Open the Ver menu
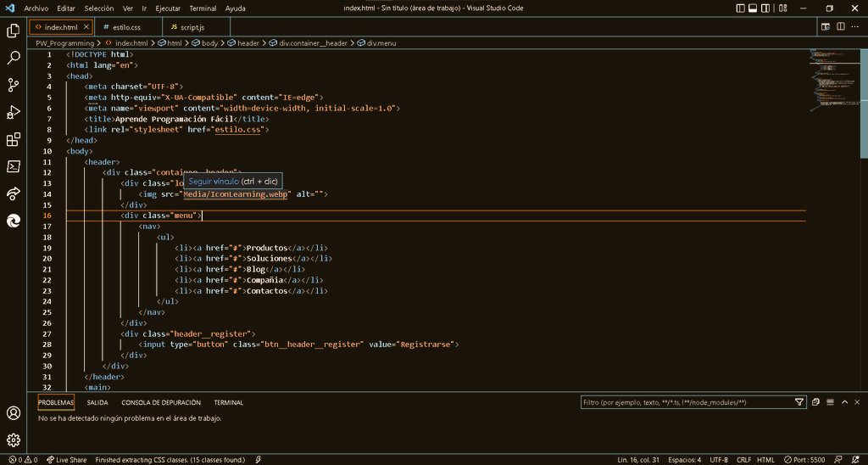Screen dimensions: 868x465 (x=128, y=8)
